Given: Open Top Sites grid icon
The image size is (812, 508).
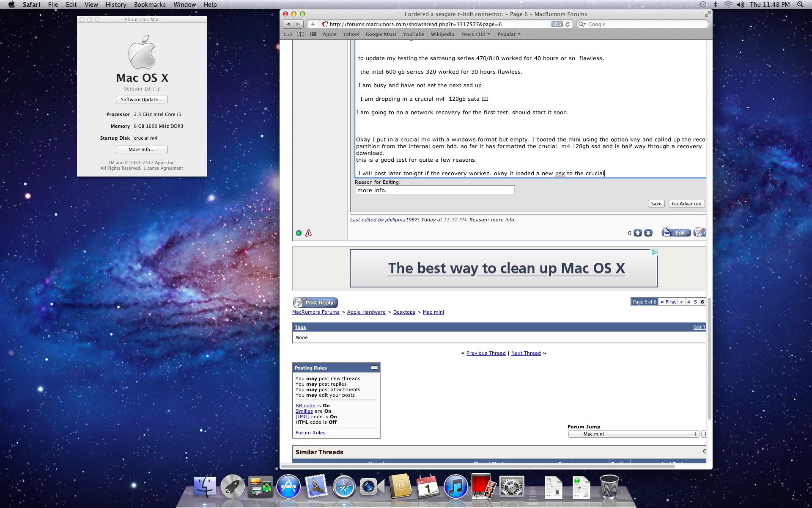Looking at the screenshot, I should point(313,34).
